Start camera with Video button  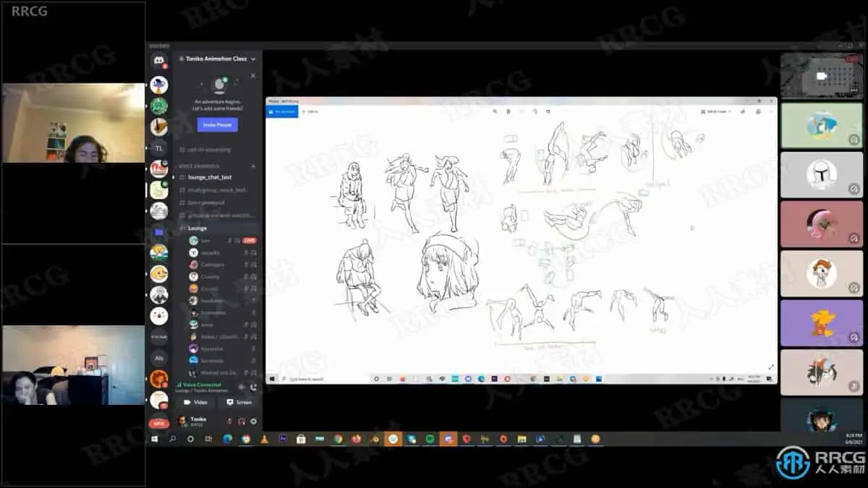click(196, 402)
